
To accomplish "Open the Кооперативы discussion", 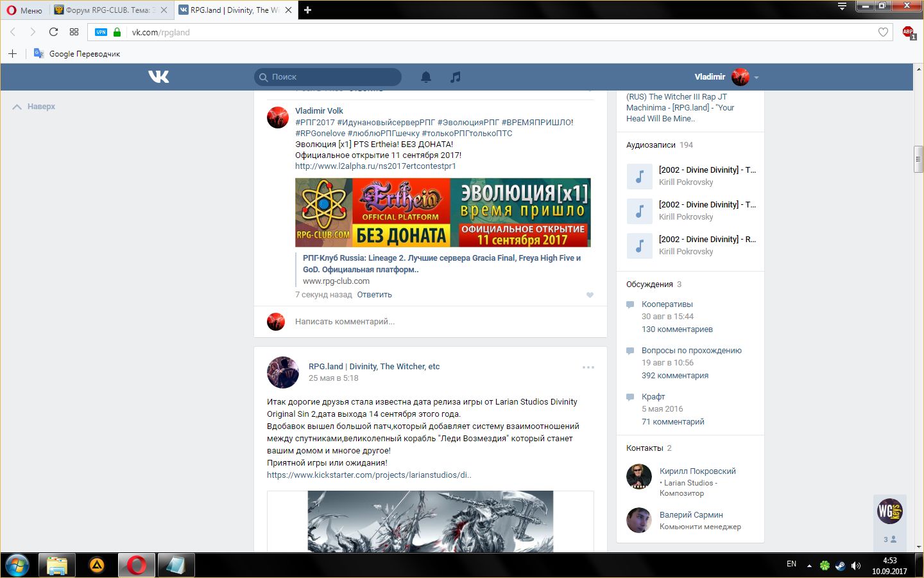I will [667, 304].
